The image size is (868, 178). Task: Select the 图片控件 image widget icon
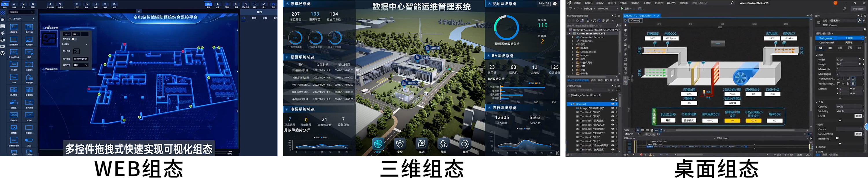click(x=29, y=40)
